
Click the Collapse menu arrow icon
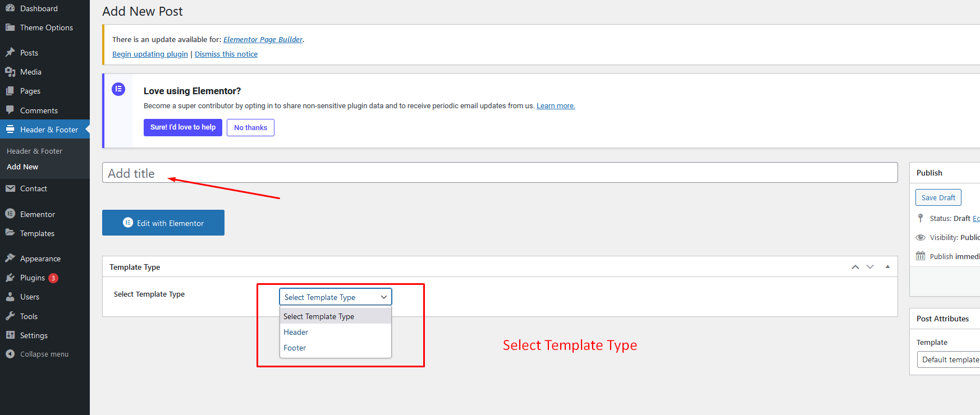click(x=10, y=354)
